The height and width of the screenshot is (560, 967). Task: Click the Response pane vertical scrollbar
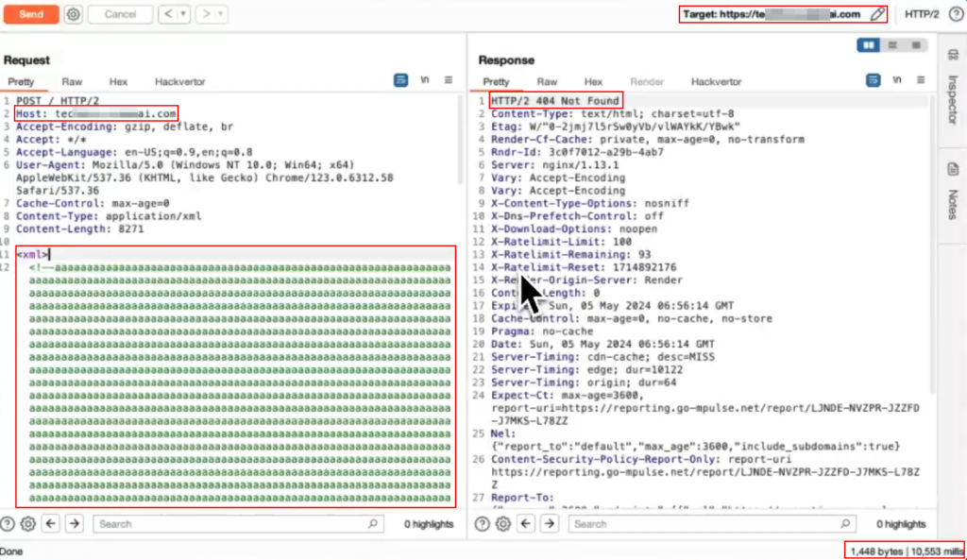click(932, 246)
